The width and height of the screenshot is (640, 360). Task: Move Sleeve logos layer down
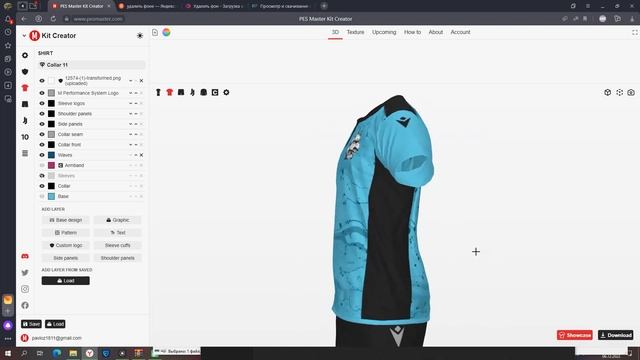pyautogui.click(x=131, y=103)
